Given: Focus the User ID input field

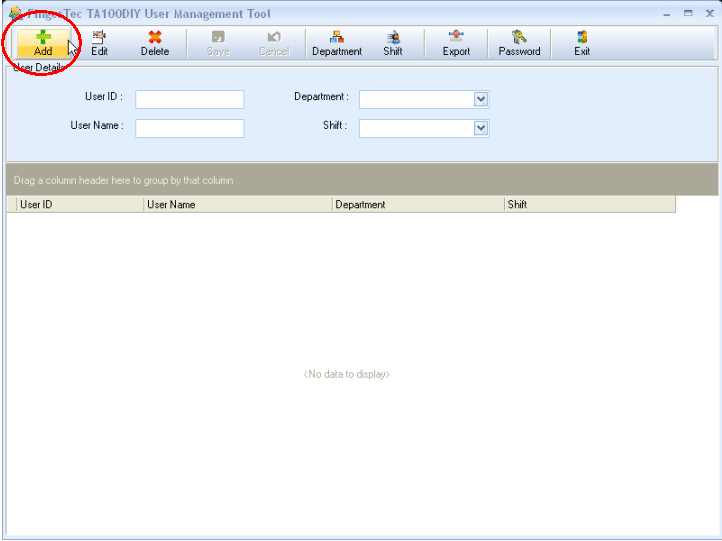Looking at the screenshot, I should (x=190, y=99).
